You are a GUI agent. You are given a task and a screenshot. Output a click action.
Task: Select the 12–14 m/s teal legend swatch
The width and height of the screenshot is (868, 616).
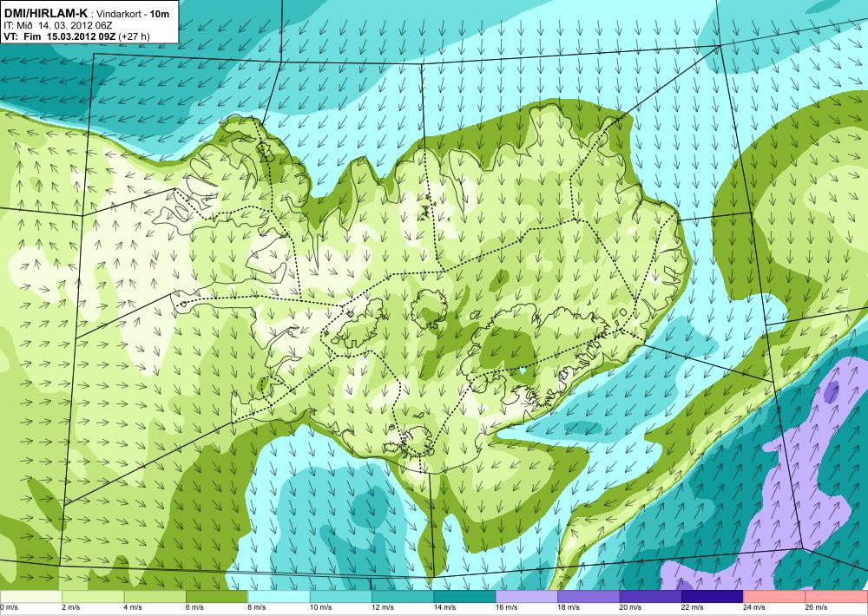403,597
